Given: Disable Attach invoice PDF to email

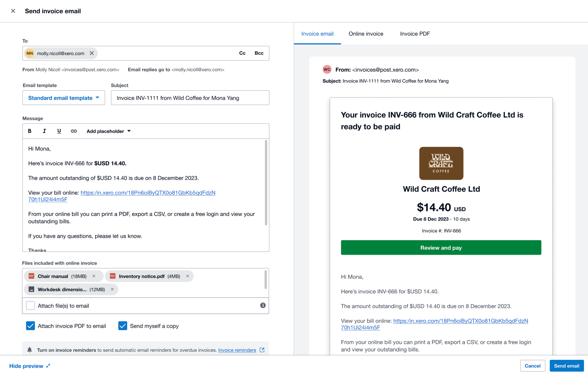Looking at the screenshot, I should (x=30, y=326).
